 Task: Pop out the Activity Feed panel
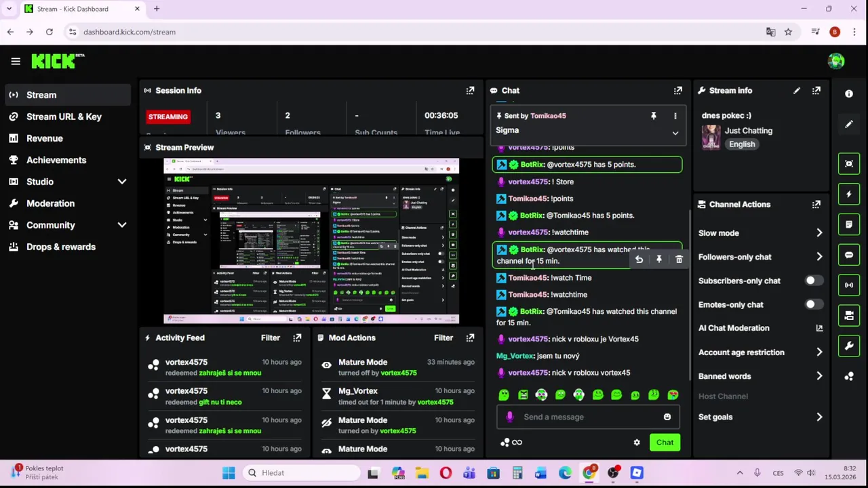point(297,338)
